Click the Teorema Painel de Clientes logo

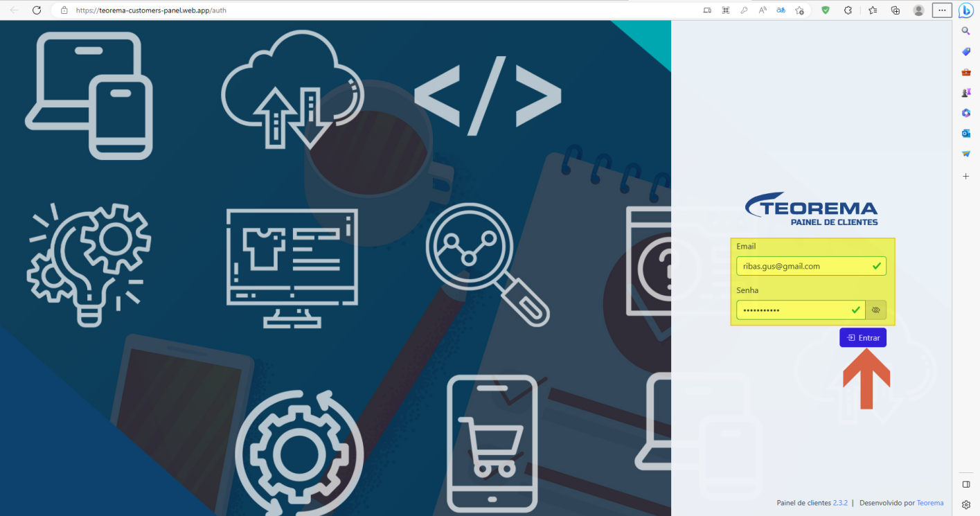[x=811, y=208]
